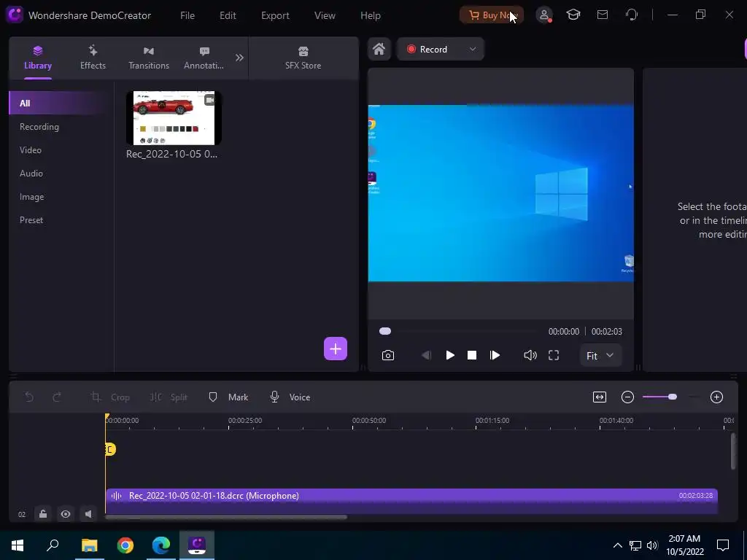Open the mail messages icon
The width and height of the screenshot is (747, 560).
[602, 15]
